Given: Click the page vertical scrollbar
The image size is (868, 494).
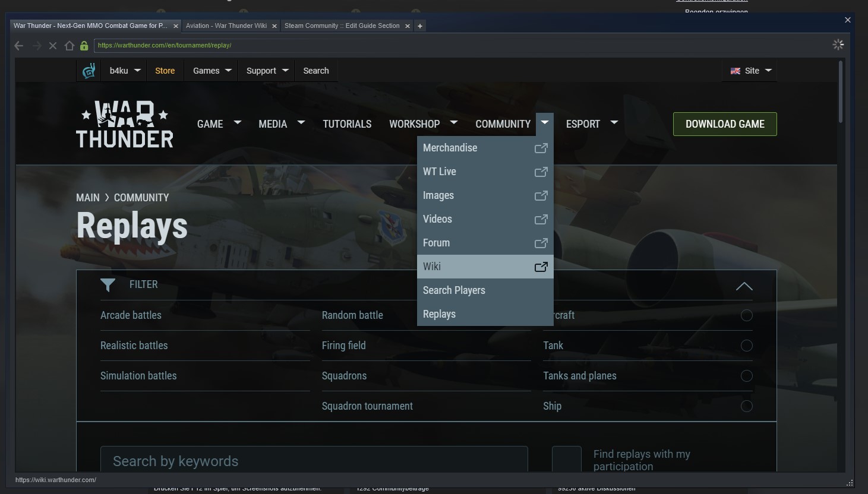Looking at the screenshot, I should [x=841, y=91].
